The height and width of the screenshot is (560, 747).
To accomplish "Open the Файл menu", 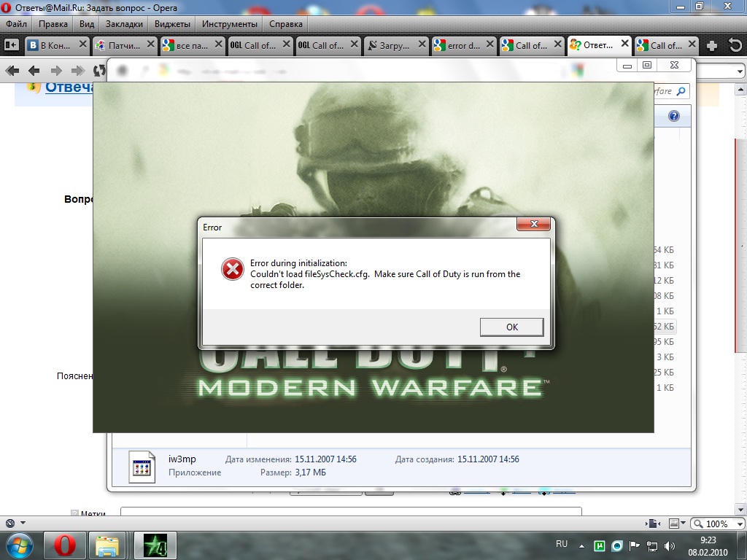I will coord(16,24).
